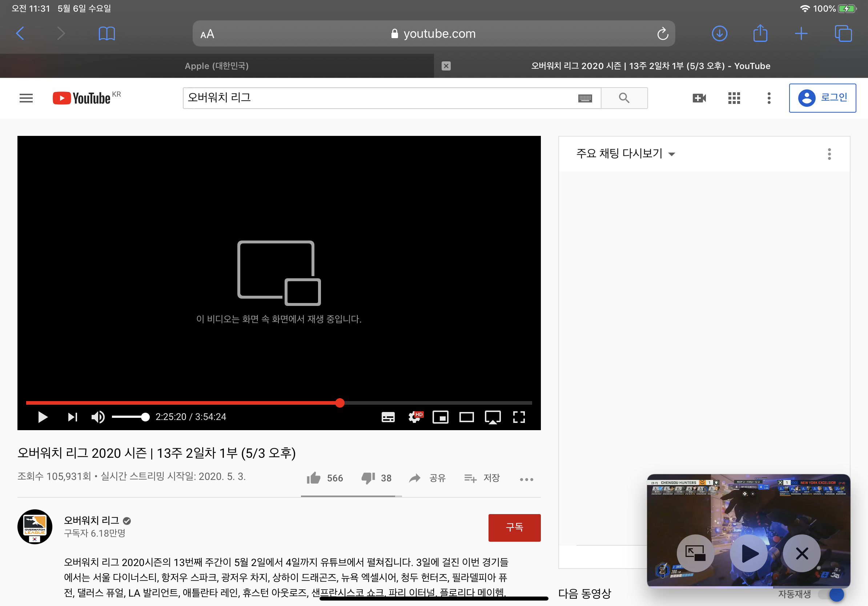Return picture-in-picture video to the page
The image size is (868, 606).
[x=695, y=553]
